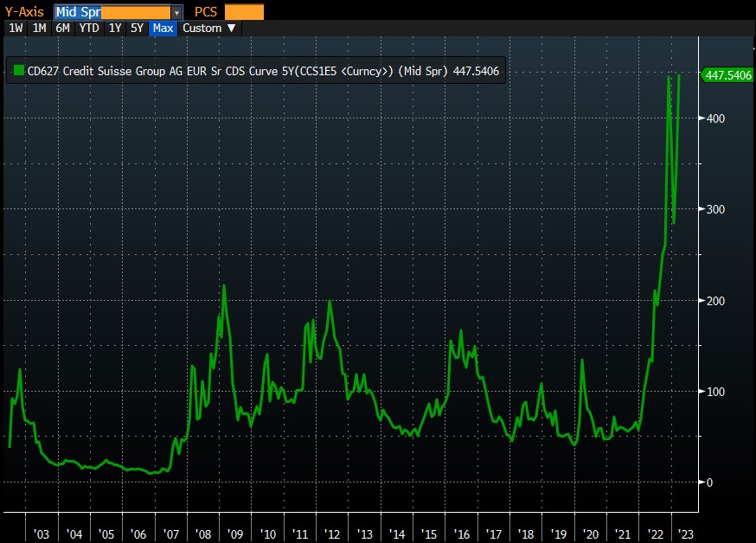756x543 pixels.
Task: Click the '23 year label on time axis
Action: point(683,533)
